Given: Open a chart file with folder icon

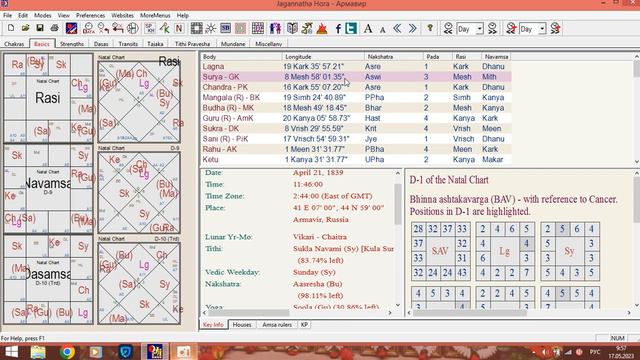Looking at the screenshot, I should point(25,28).
